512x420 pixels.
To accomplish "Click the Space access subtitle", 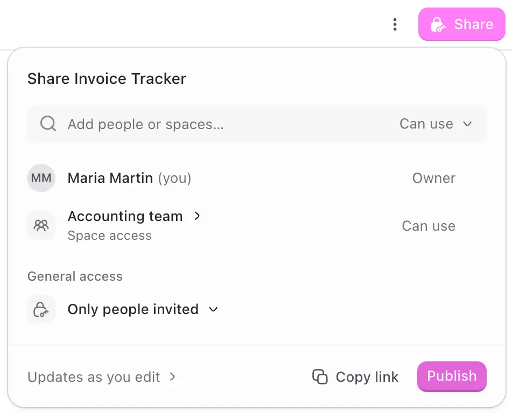I will click(109, 236).
